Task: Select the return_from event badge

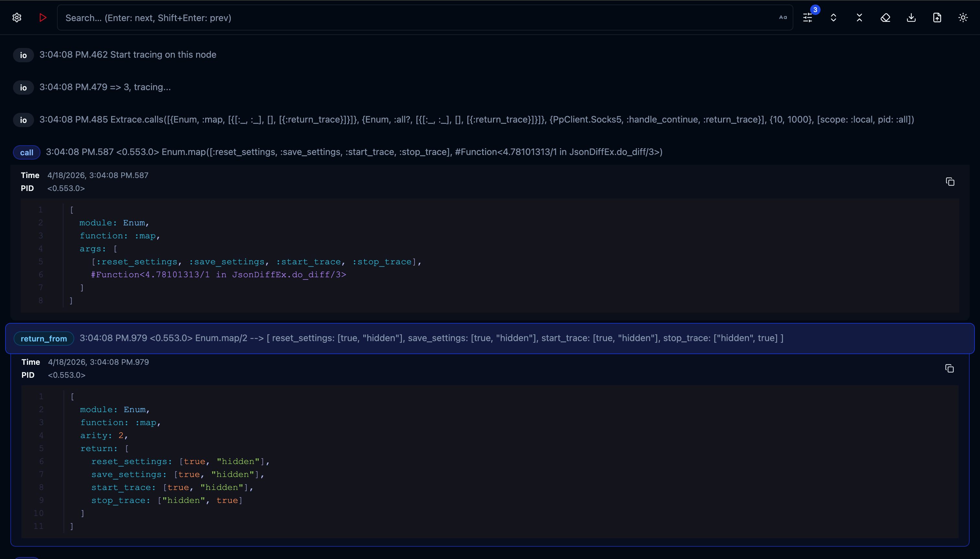Action: pyautogui.click(x=43, y=338)
